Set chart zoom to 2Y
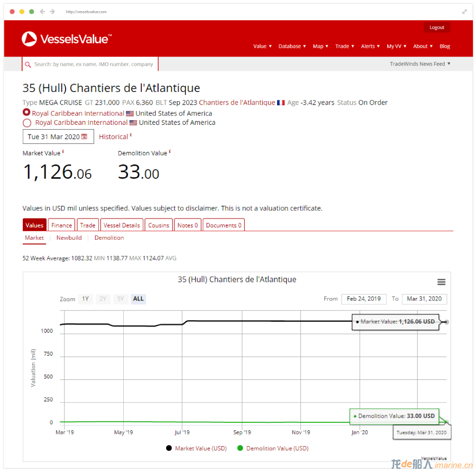This screenshot has height=472, width=476. click(103, 299)
